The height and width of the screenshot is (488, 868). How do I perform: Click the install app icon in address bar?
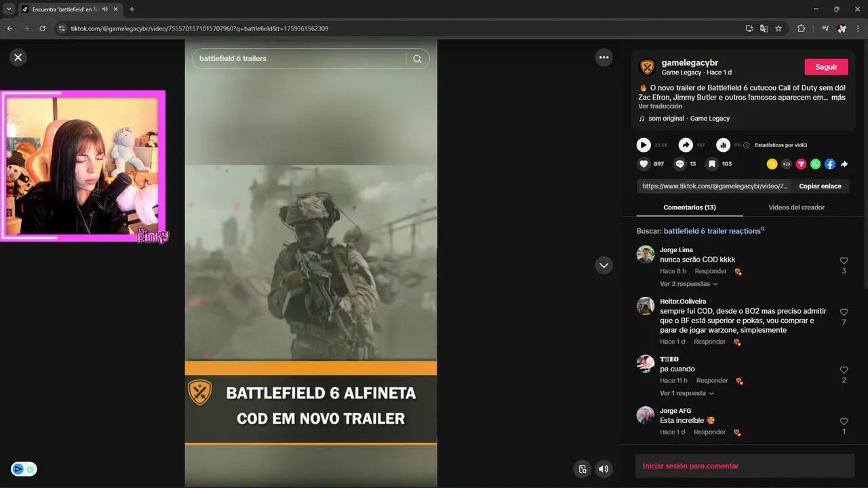coord(749,28)
